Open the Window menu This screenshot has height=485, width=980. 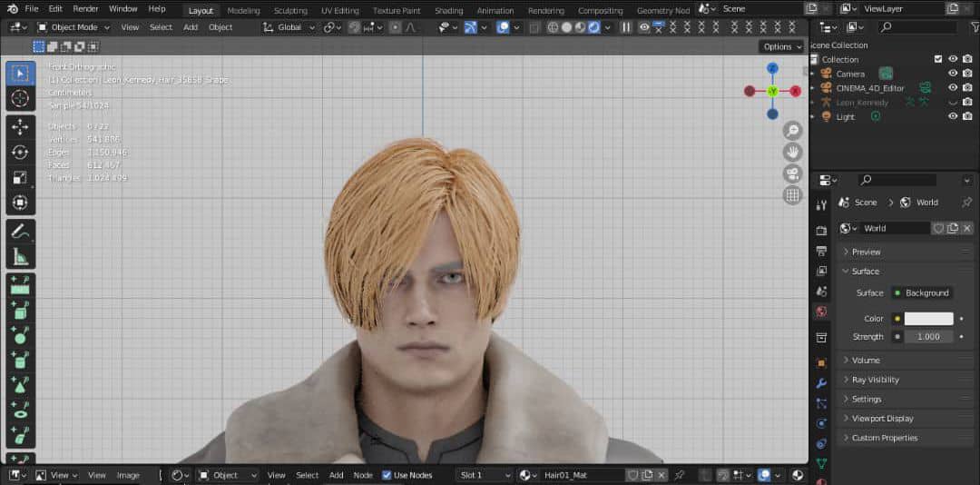pos(123,9)
